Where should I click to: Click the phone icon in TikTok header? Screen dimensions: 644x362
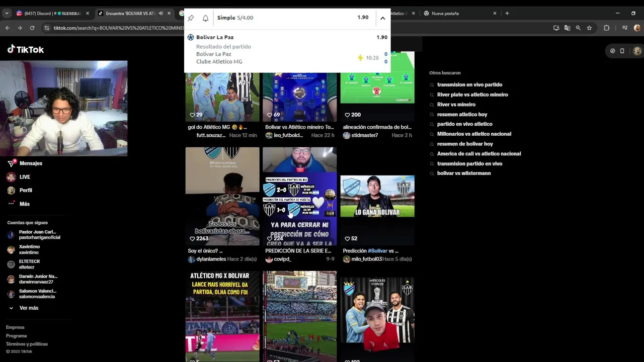point(622,51)
